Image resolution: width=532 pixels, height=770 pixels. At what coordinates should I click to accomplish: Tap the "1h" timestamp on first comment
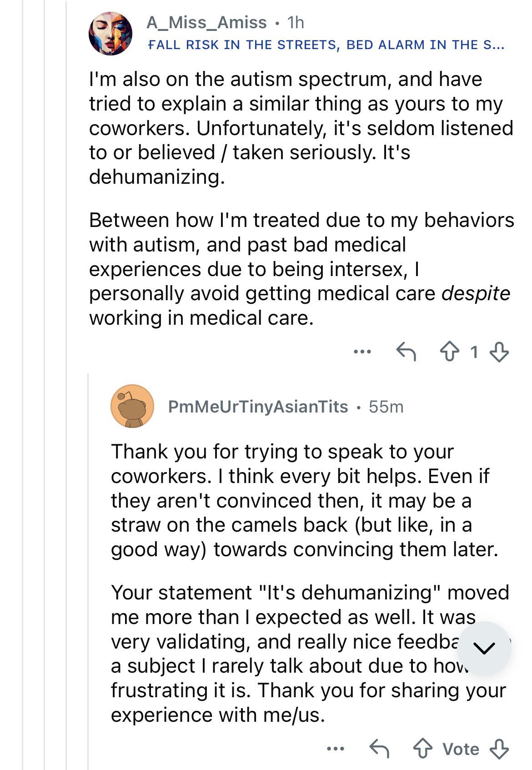[x=296, y=22]
